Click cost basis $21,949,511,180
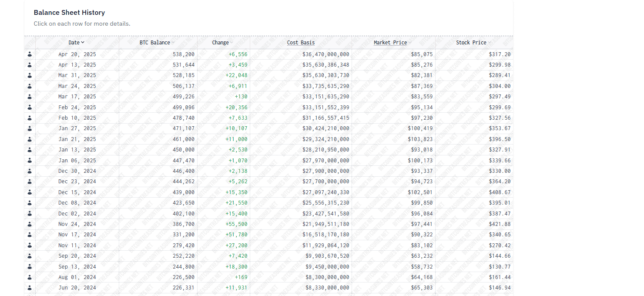 (326, 224)
